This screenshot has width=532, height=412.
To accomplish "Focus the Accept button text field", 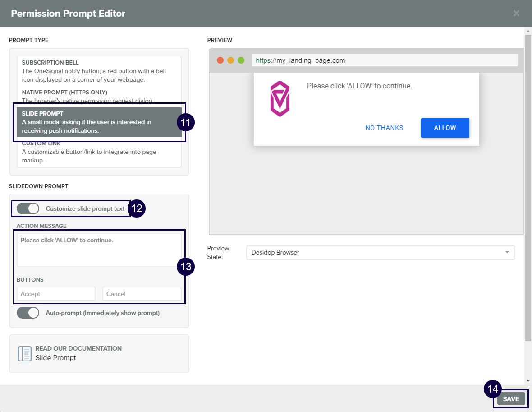I will coord(56,294).
